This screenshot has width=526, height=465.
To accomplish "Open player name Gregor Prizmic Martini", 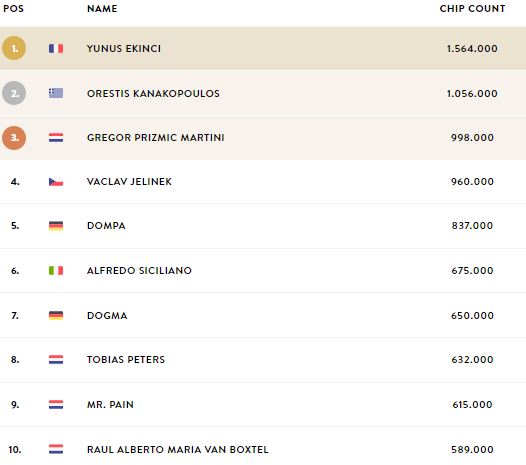I will point(155,138).
